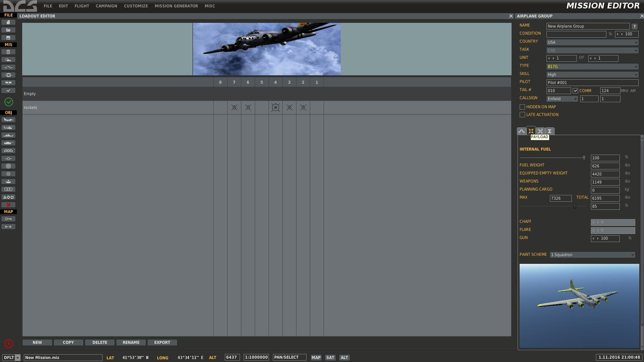Click the red X delete object icon
The image size is (644, 362).
tap(8, 205)
